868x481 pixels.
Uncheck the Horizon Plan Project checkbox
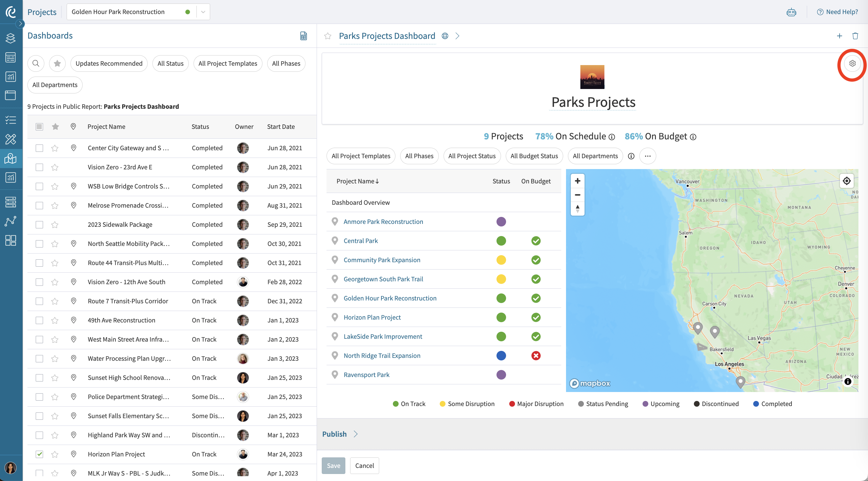pos(40,454)
